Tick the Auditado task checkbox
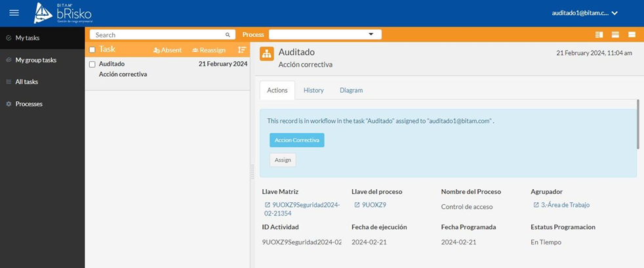The height and width of the screenshot is (268, 644). tap(92, 64)
